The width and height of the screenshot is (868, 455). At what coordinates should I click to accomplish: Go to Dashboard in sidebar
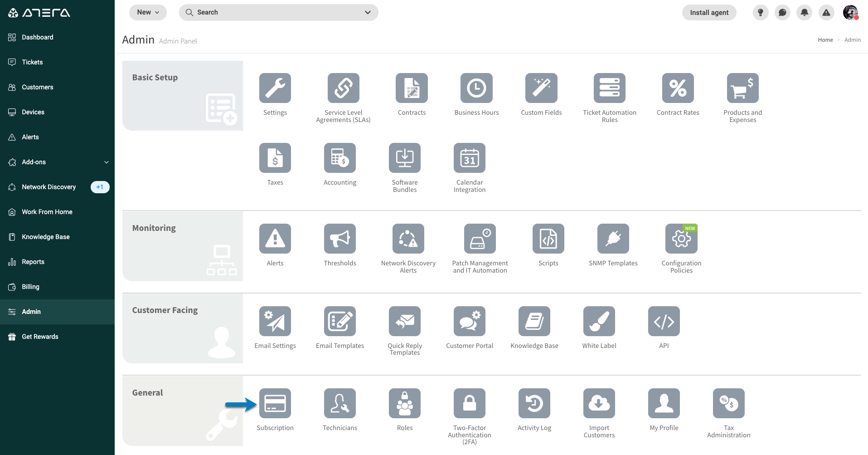57,37
